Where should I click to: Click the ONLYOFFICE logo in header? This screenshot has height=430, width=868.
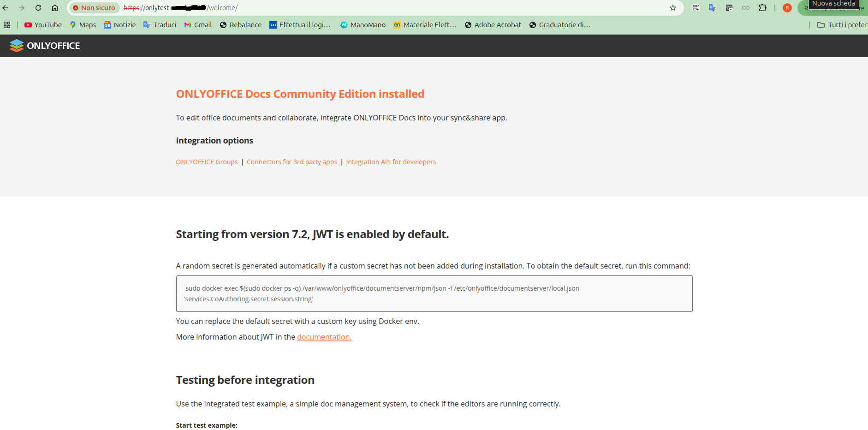tap(45, 46)
